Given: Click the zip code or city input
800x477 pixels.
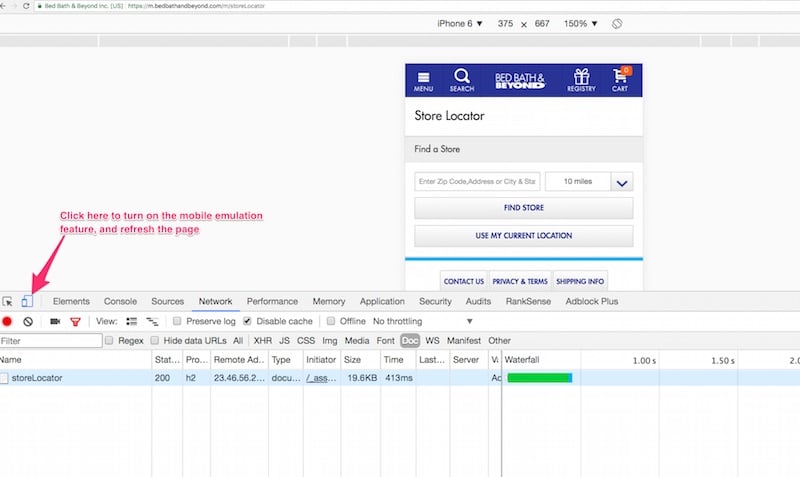Looking at the screenshot, I should pos(477,182).
